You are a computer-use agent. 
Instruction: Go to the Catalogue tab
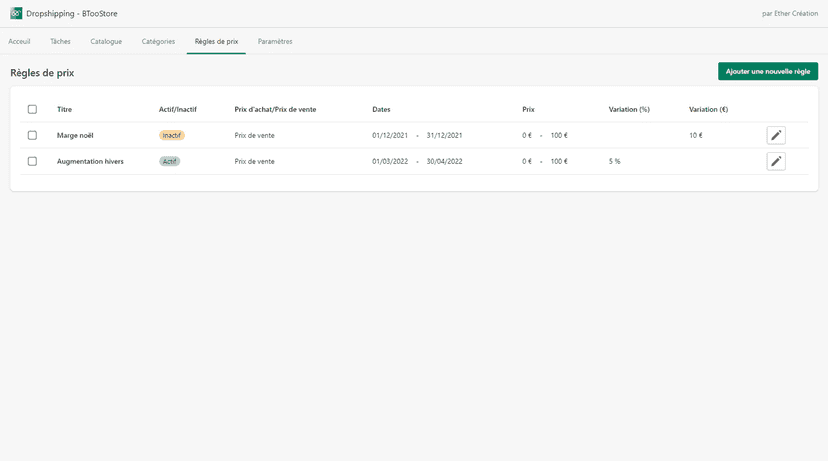(x=106, y=41)
